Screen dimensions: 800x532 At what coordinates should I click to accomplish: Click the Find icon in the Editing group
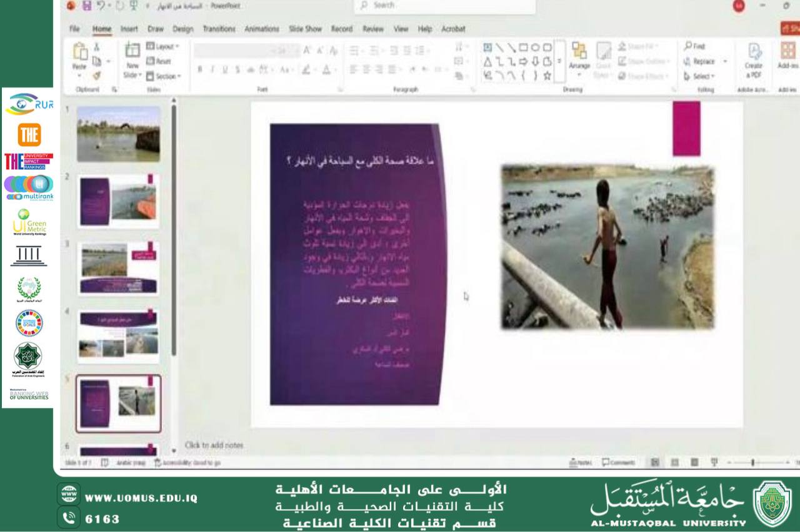click(693, 46)
